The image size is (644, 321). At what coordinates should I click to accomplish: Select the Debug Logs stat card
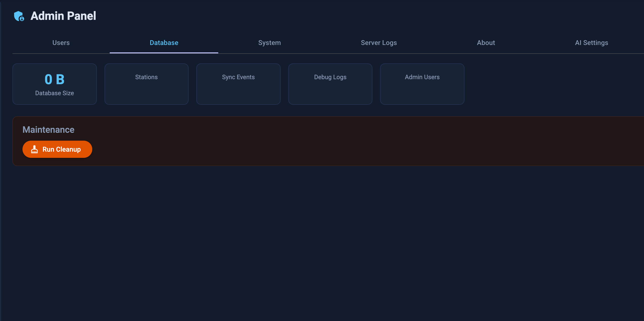point(330,84)
